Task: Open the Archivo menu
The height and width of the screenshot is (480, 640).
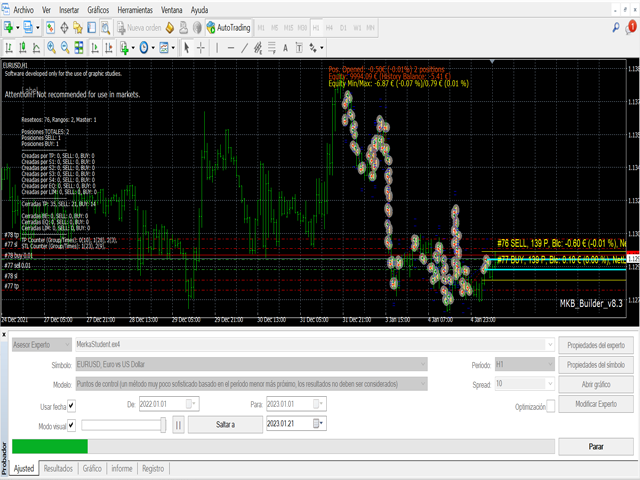Action: [x=24, y=10]
